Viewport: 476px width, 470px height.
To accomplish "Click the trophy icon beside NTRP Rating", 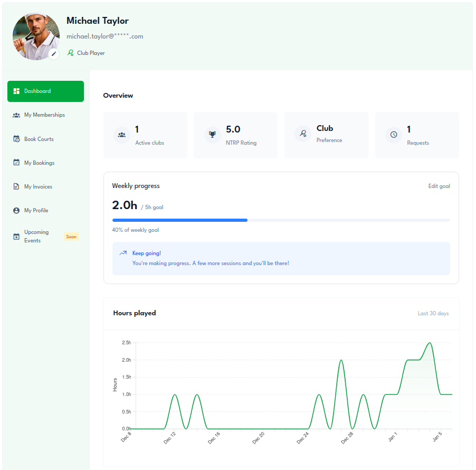I will (x=212, y=135).
